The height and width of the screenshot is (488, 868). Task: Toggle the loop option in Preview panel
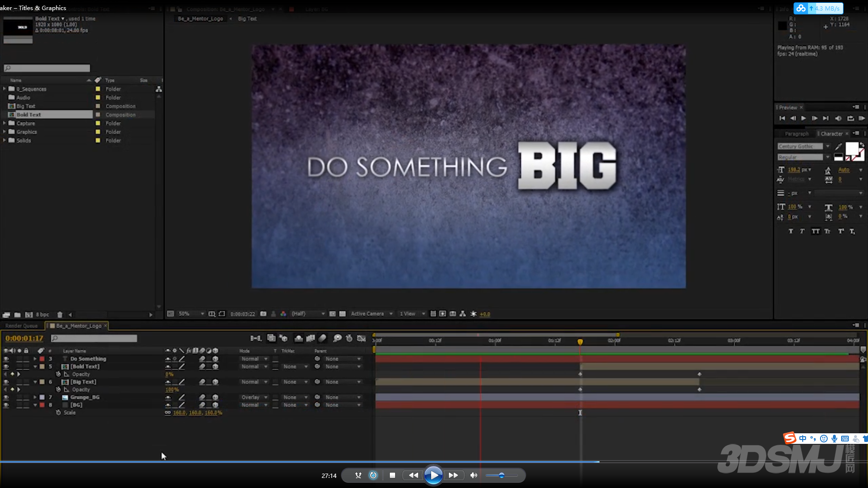[x=850, y=119]
